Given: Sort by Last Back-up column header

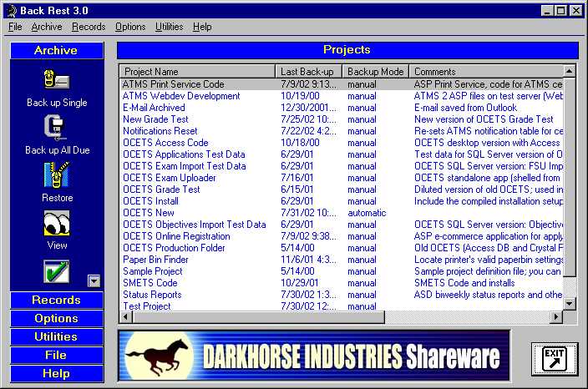Looking at the screenshot, I should click(x=309, y=71).
